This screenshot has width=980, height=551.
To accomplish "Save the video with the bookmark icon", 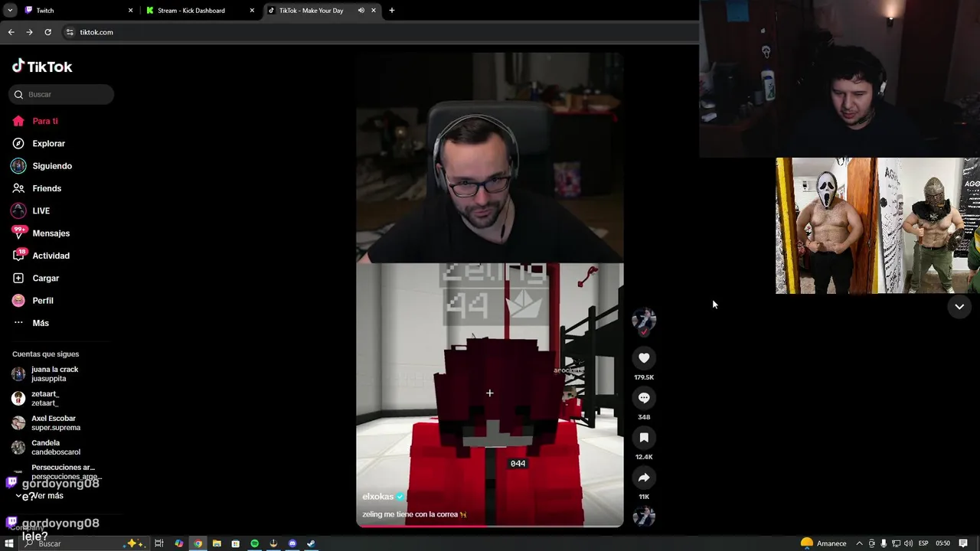I will (644, 438).
